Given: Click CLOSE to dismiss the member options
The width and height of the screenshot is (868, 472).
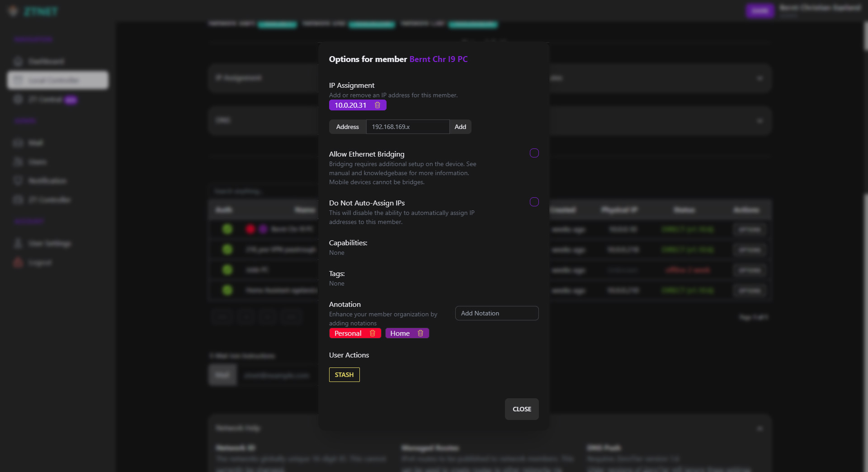Looking at the screenshot, I should [521, 409].
